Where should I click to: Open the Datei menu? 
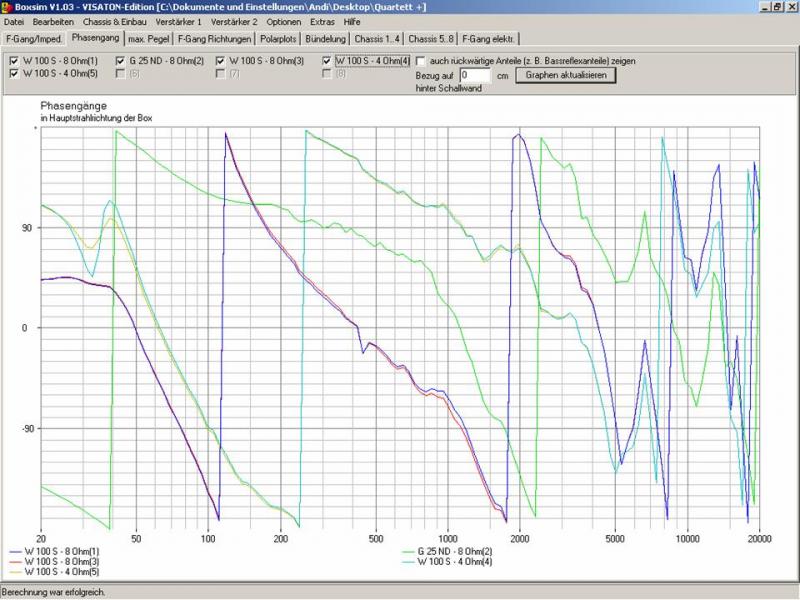(15, 21)
